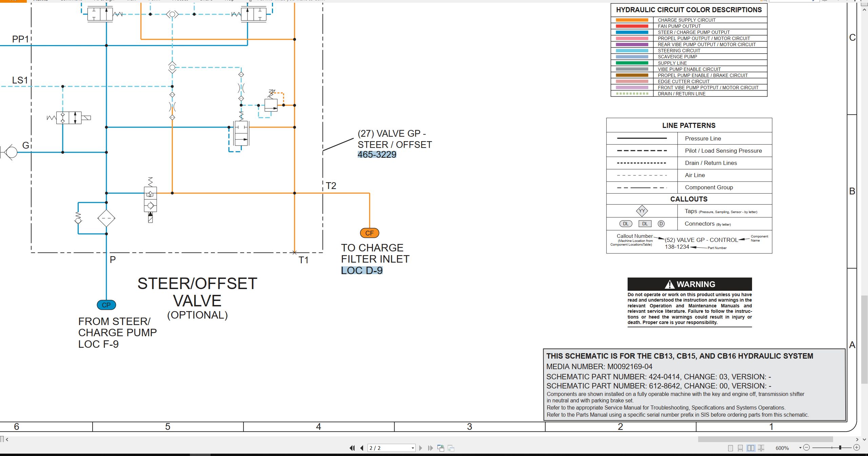Click the 'FROM STEER/ CHARGE PUMP' label

[117, 327]
